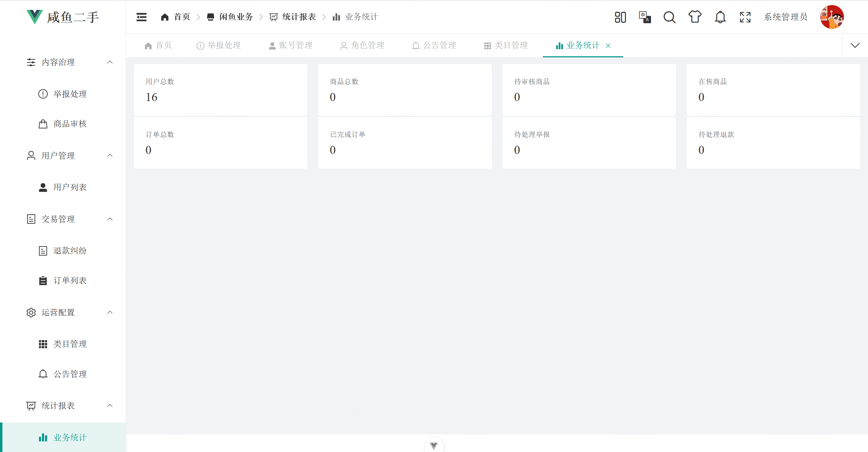Close the 业务统计 tab
Viewport: 868px width, 452px height.
(x=609, y=46)
